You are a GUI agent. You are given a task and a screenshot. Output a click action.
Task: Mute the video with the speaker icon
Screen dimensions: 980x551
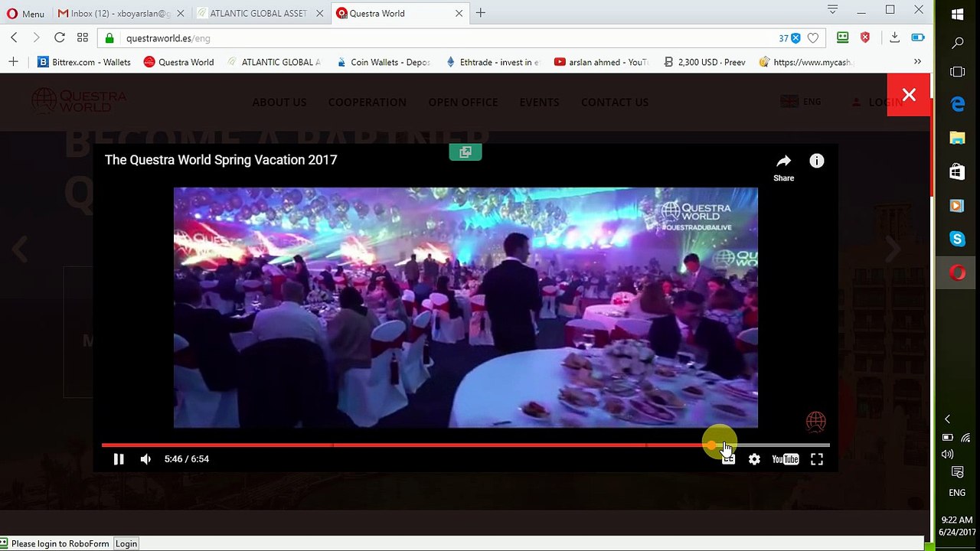coord(145,459)
